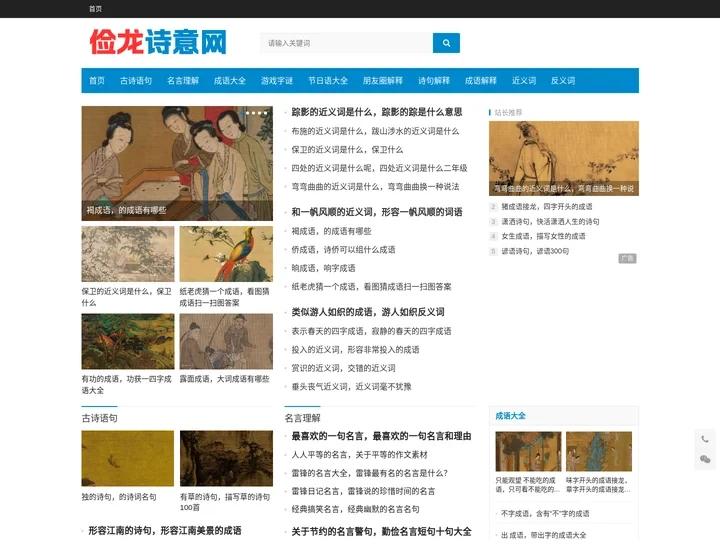Open the 节日语大全 navigation item
720x540 pixels.
(x=328, y=81)
